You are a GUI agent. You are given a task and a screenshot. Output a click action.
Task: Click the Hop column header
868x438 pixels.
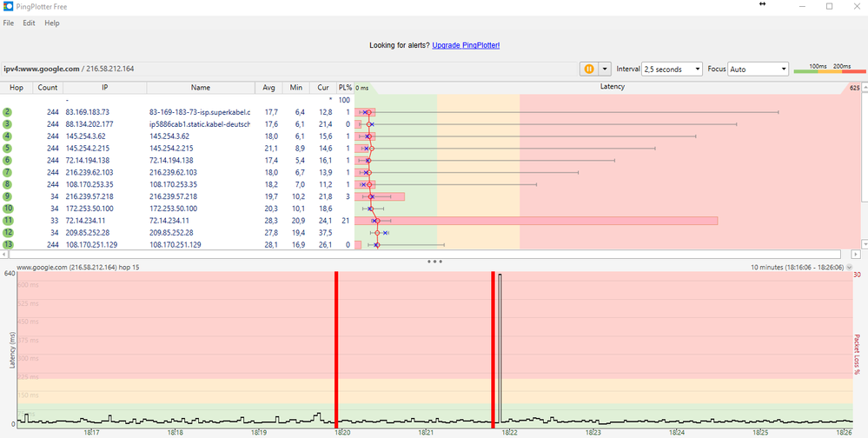[17, 88]
